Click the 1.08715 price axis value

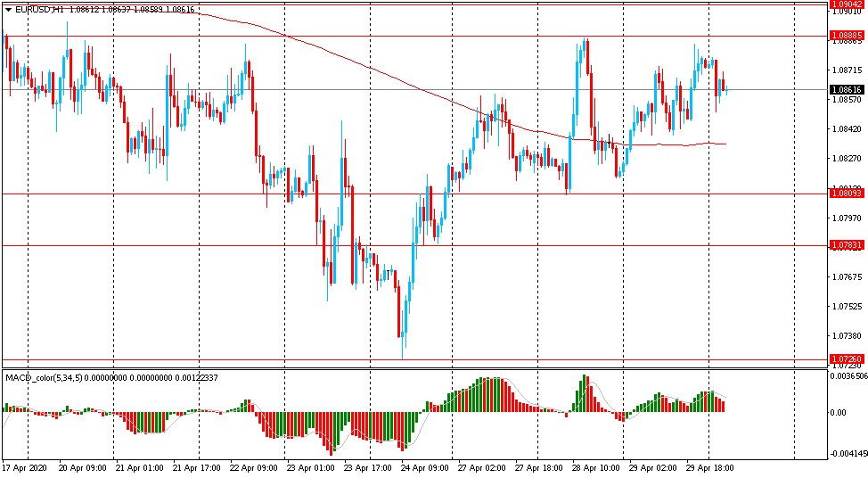tap(847, 70)
